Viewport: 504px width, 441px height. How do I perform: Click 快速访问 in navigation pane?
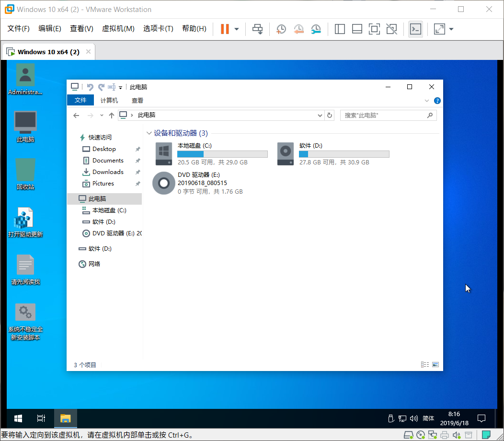click(100, 138)
